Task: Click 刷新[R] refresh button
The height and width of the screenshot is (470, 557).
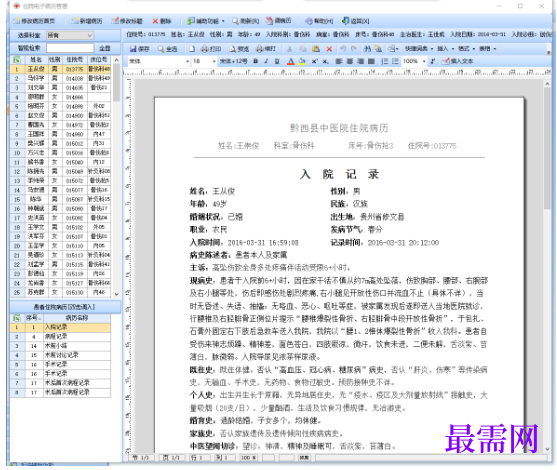Action: [x=245, y=21]
